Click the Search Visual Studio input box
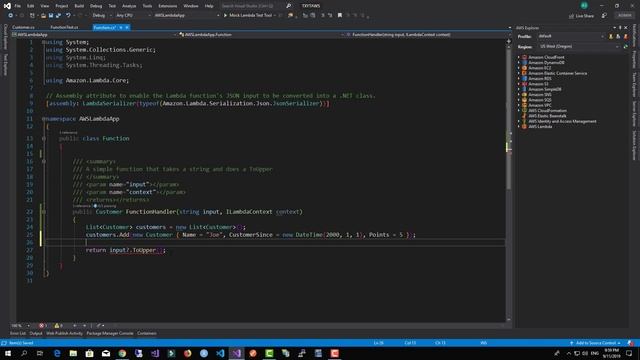Screen dimensions: 640x360 [x=252, y=6]
